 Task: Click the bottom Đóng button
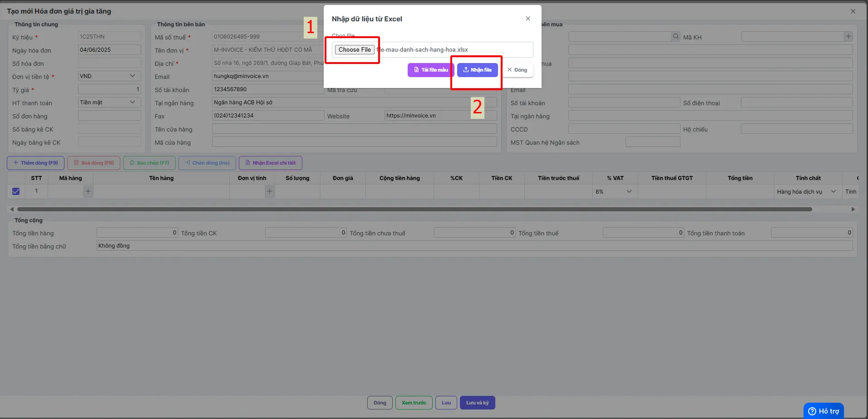click(380, 403)
